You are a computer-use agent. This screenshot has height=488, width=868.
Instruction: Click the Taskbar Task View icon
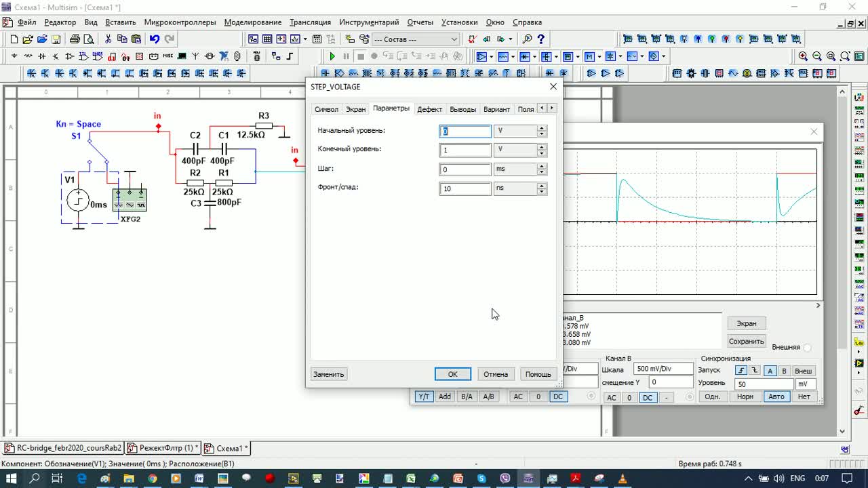click(x=57, y=479)
